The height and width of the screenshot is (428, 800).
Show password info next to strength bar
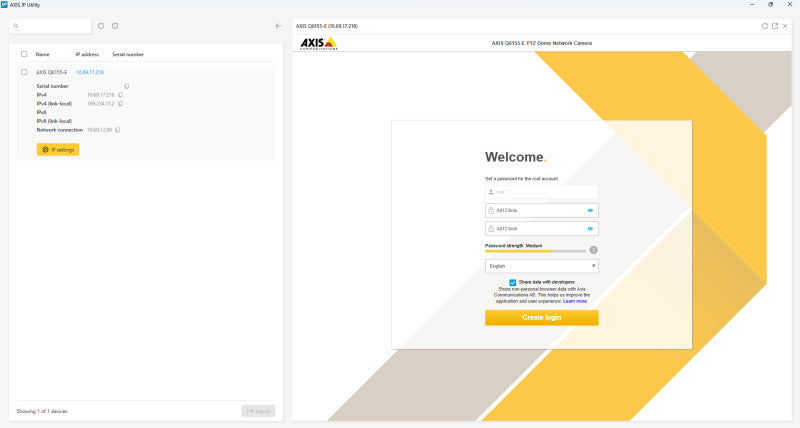click(x=593, y=250)
